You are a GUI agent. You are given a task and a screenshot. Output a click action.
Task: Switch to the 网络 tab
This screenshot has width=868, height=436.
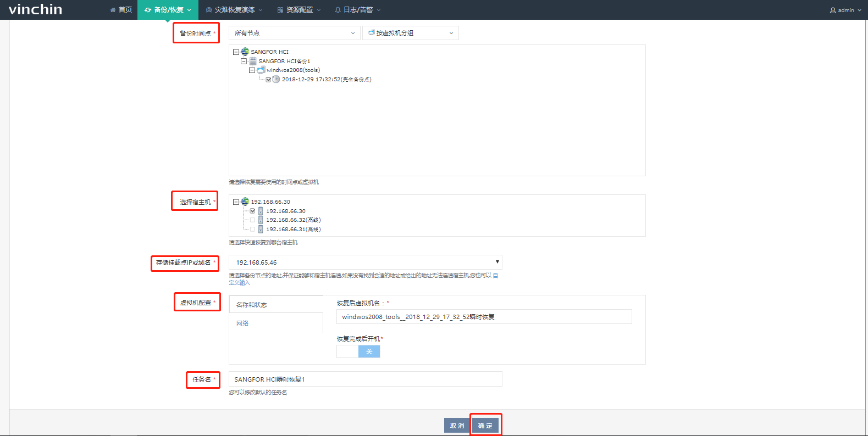[242, 323]
